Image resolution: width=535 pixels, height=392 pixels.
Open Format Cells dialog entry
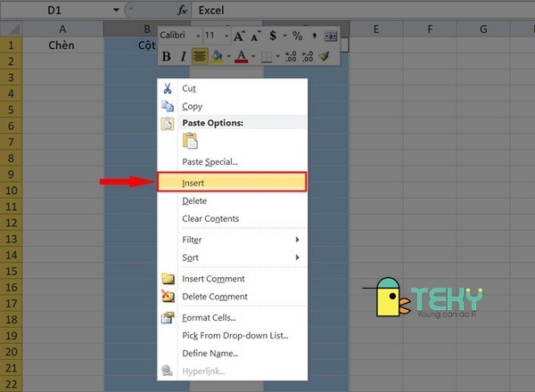pyautogui.click(x=233, y=318)
